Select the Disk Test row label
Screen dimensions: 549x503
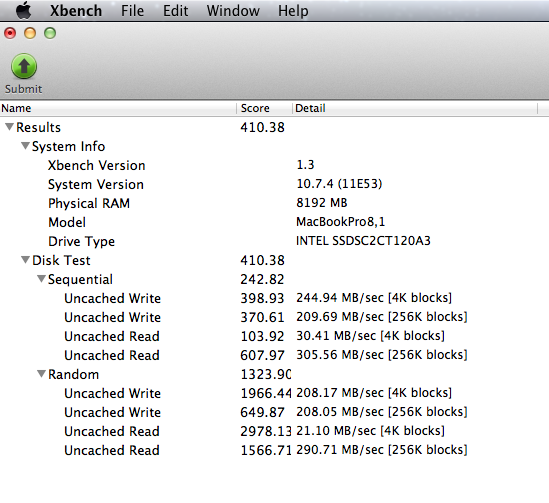click(61, 260)
